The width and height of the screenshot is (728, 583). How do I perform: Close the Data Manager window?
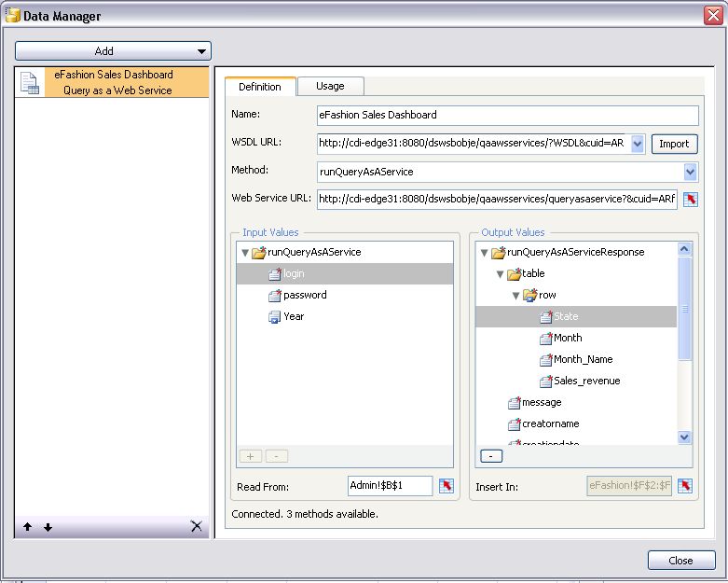713,15
